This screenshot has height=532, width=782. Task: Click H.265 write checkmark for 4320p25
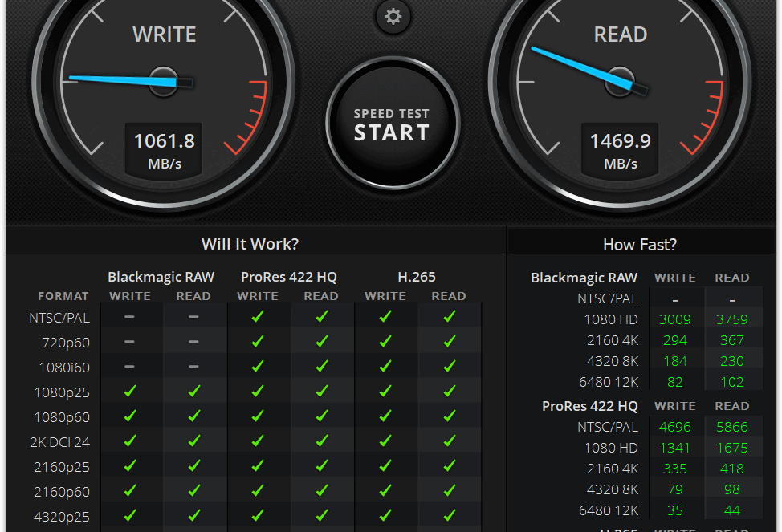tap(385, 515)
